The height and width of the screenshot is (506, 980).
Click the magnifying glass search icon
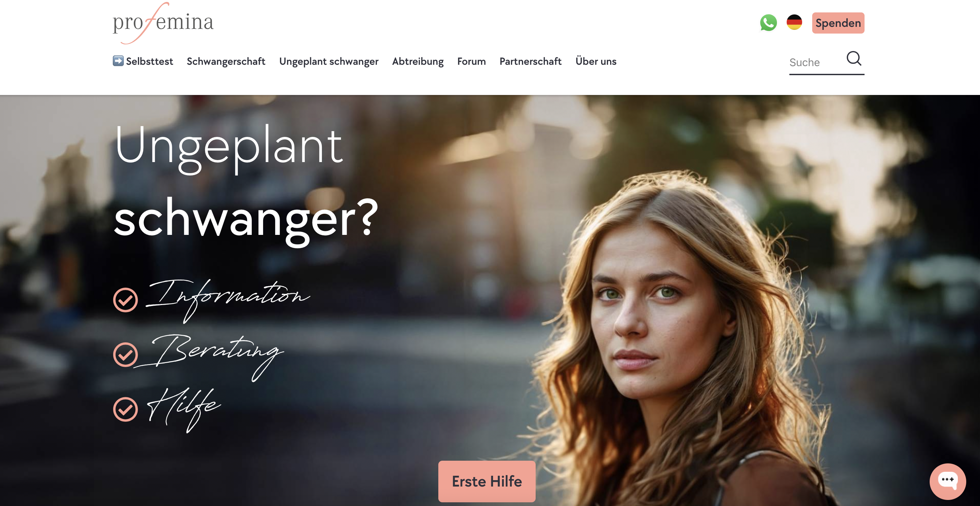[x=854, y=59]
